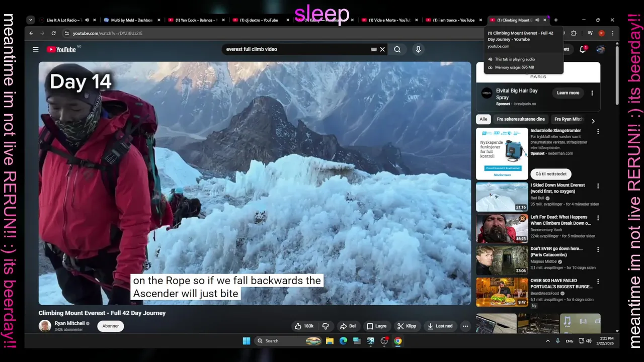Download the video with Last ned
644x362 pixels.
tap(440, 326)
